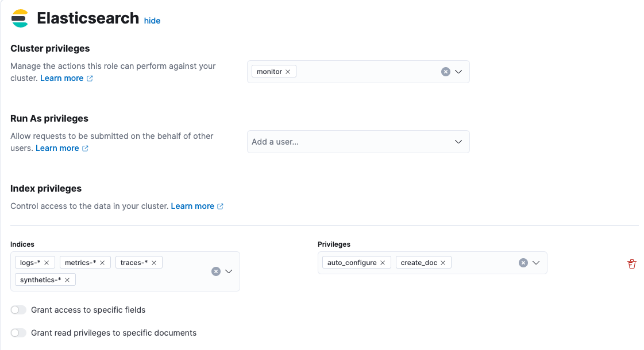The image size is (644, 350).
Task: Enable Grant read privileges to specific documents
Action: (18, 332)
